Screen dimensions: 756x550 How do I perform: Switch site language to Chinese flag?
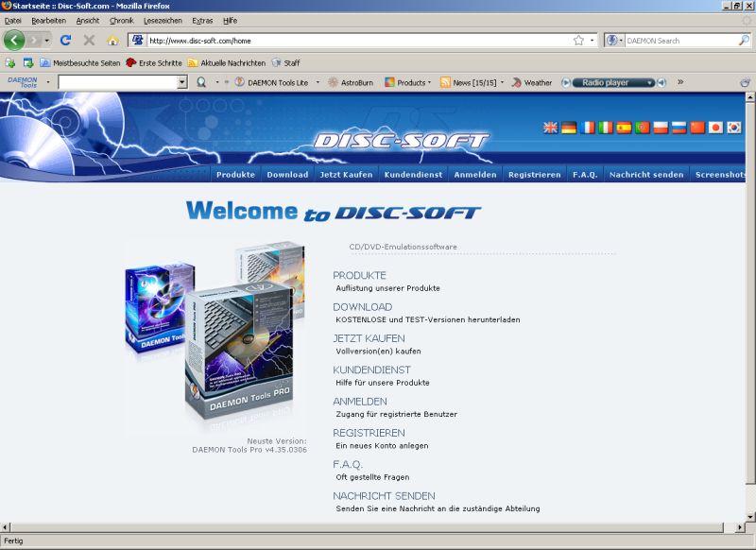point(696,128)
